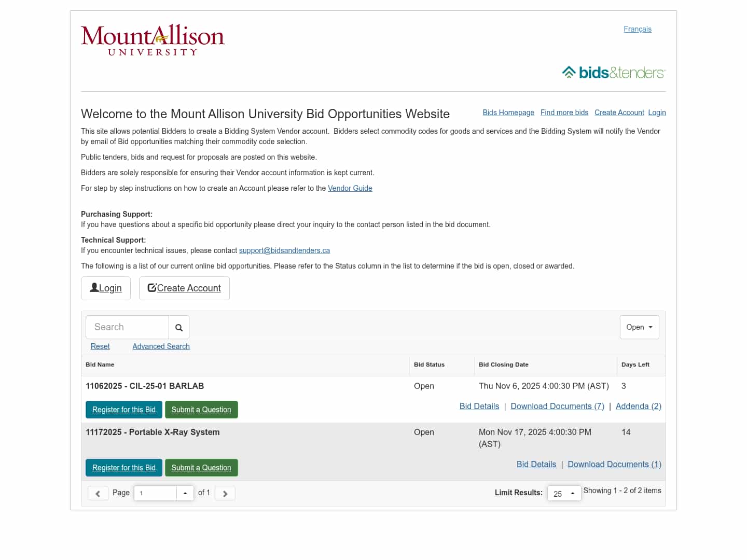Image resolution: width=747 pixels, height=560 pixels.
Task: Select Find more bids navigation link
Action: [x=564, y=113]
